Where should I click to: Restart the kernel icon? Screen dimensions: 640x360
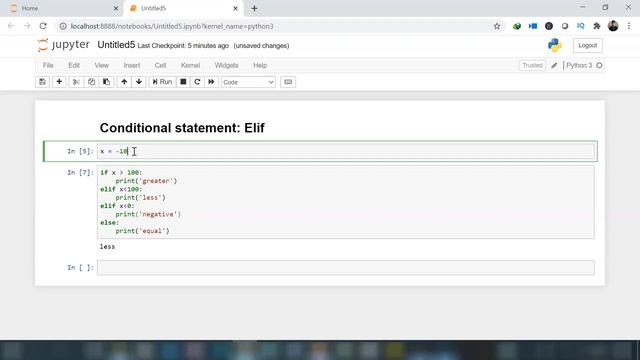click(x=197, y=82)
